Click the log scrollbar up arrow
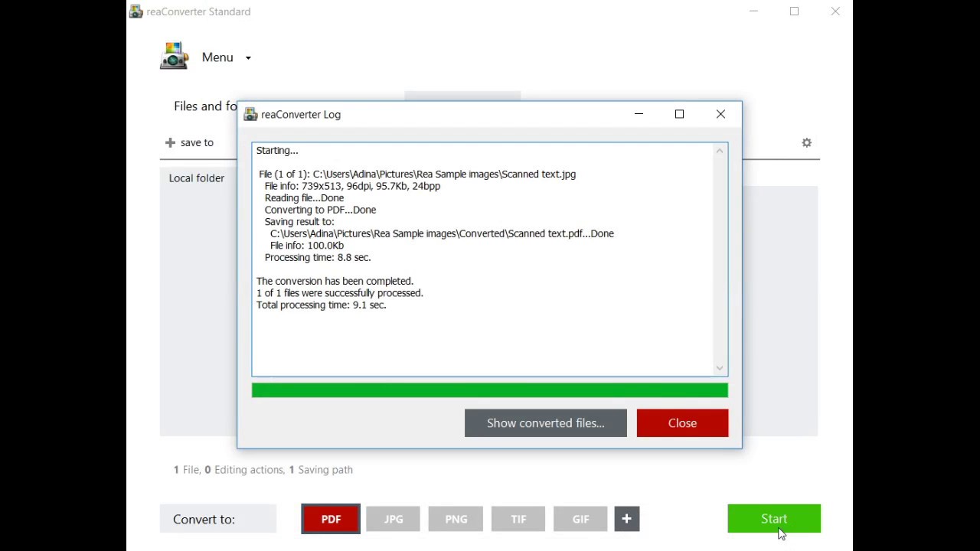 click(x=720, y=151)
